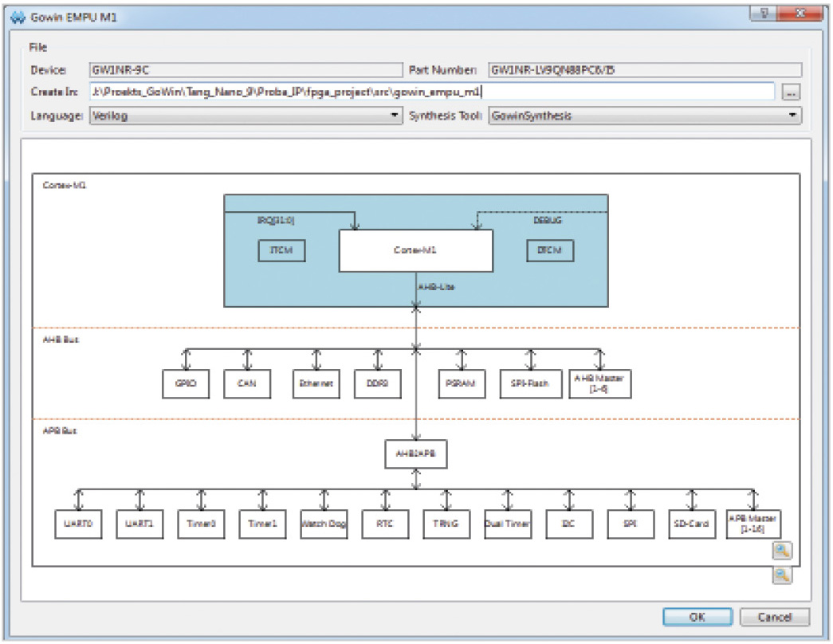
Task: Click the Watch Dog block
Action: 324,524
